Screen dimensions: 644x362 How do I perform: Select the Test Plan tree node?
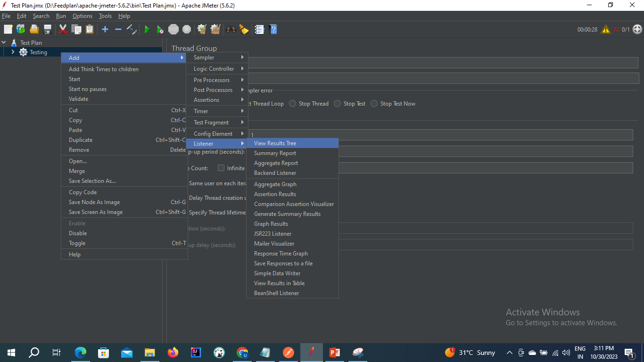coord(31,42)
